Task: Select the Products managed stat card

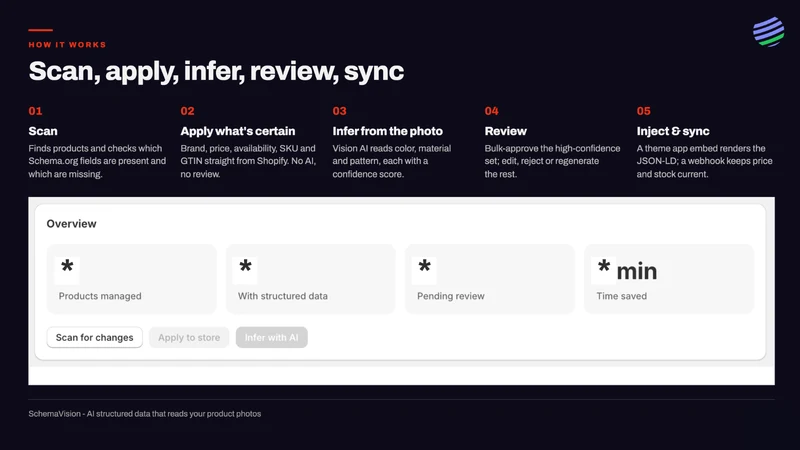Action: point(132,279)
